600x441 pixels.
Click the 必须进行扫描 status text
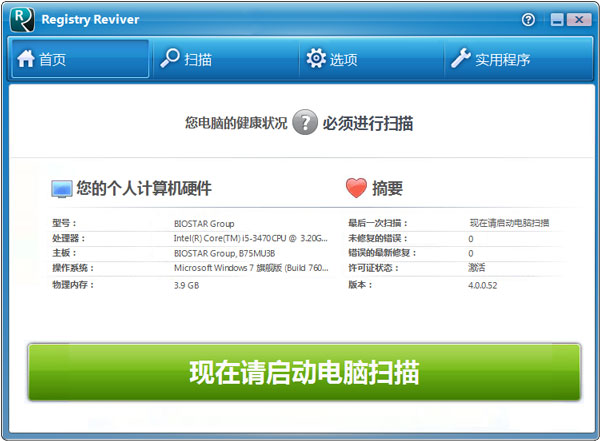click(x=368, y=124)
